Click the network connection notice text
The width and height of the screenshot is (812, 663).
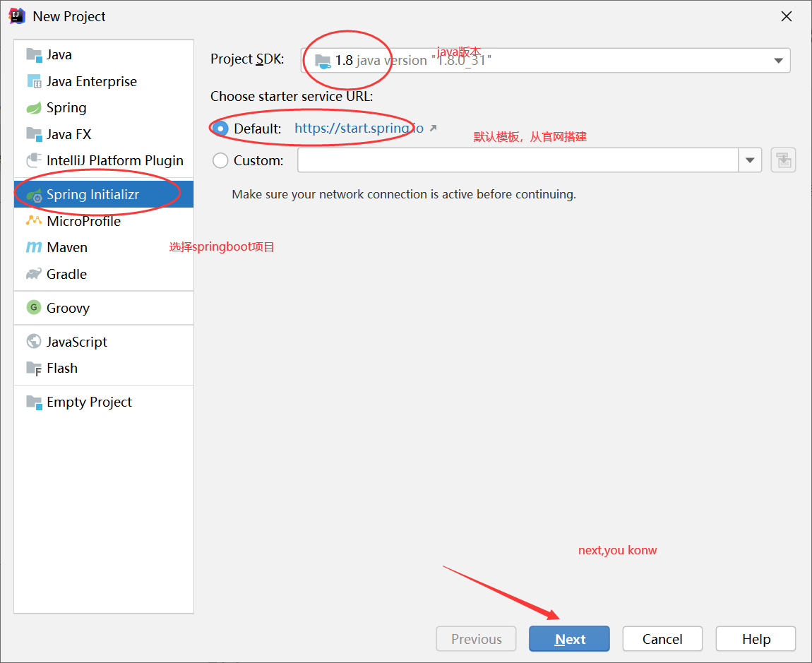(x=404, y=194)
